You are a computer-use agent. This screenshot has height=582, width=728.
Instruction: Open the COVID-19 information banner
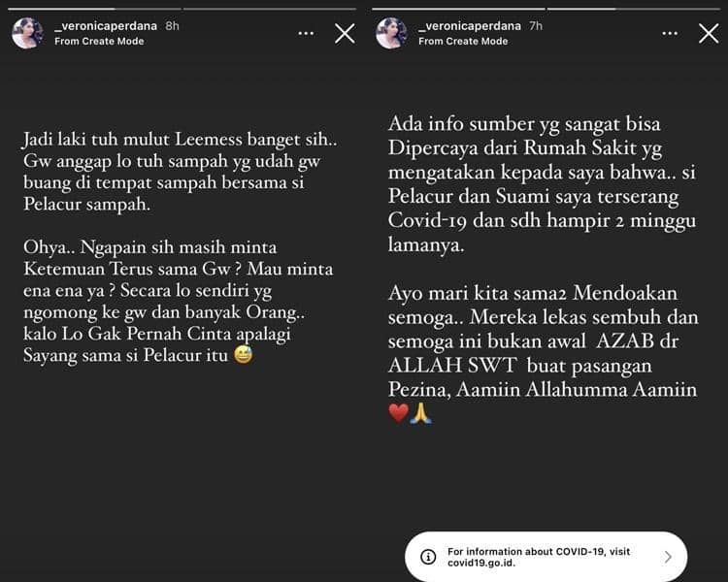(x=546, y=557)
